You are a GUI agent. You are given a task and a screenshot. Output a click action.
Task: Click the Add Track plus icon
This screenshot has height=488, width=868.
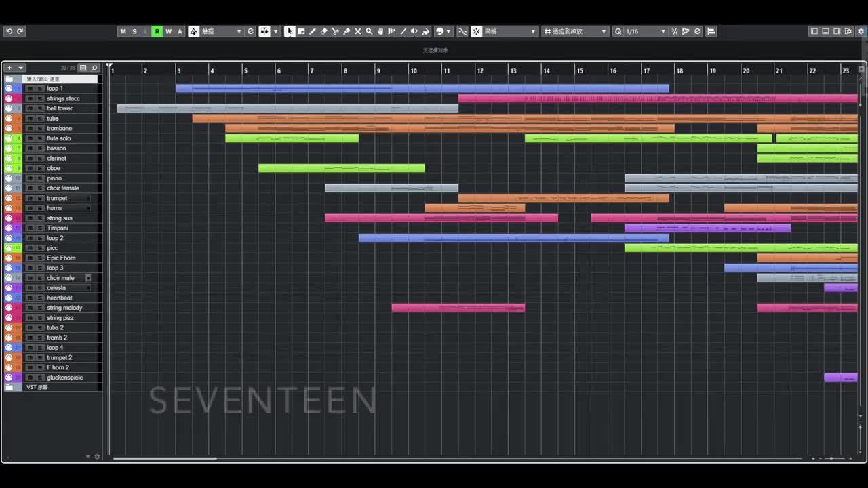point(9,68)
